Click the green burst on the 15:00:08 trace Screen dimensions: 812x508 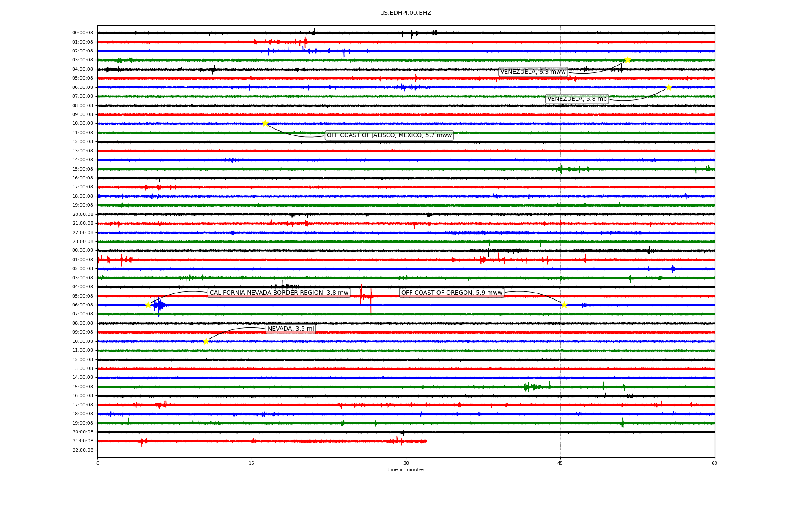(562, 169)
